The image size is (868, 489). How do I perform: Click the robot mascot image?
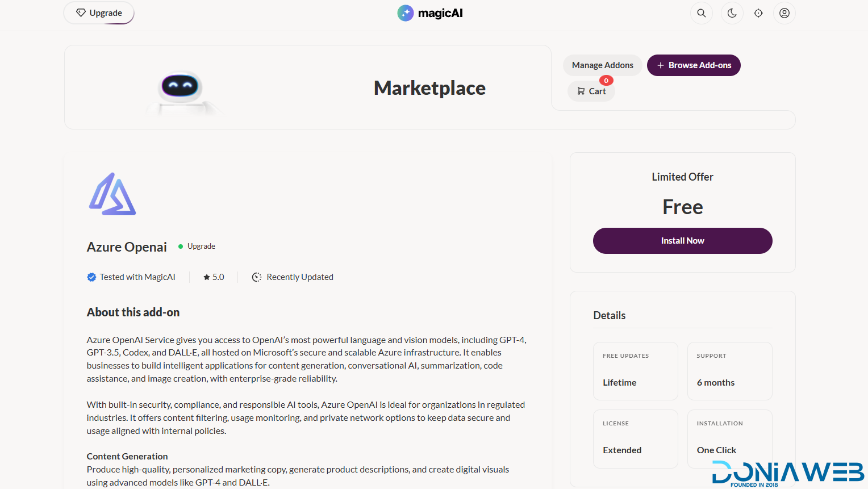(180, 90)
